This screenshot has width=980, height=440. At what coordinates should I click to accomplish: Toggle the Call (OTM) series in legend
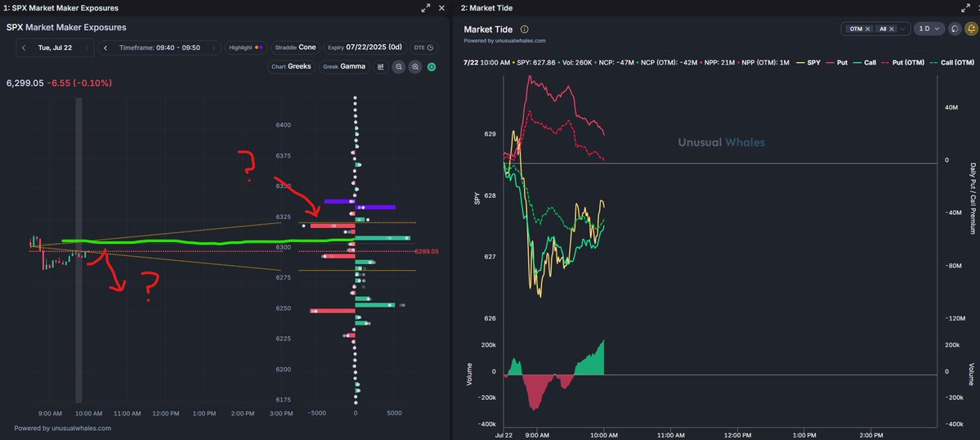952,62
